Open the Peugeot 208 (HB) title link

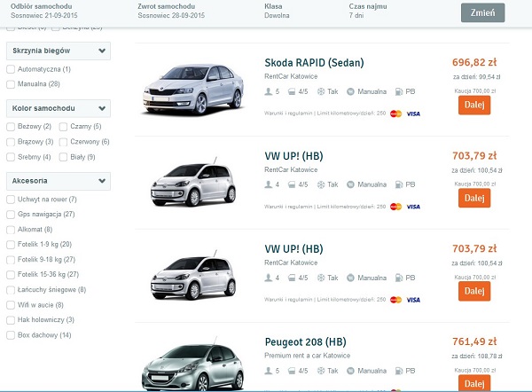point(305,341)
